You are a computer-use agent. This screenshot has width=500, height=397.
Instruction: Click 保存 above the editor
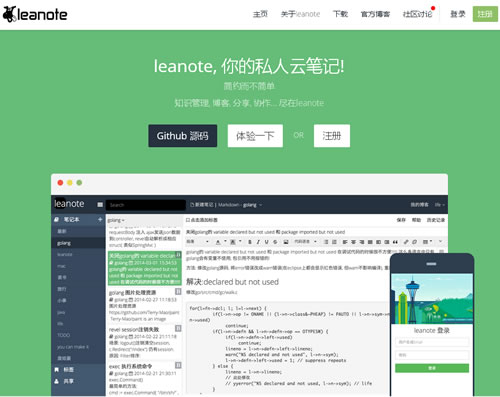coord(401,220)
